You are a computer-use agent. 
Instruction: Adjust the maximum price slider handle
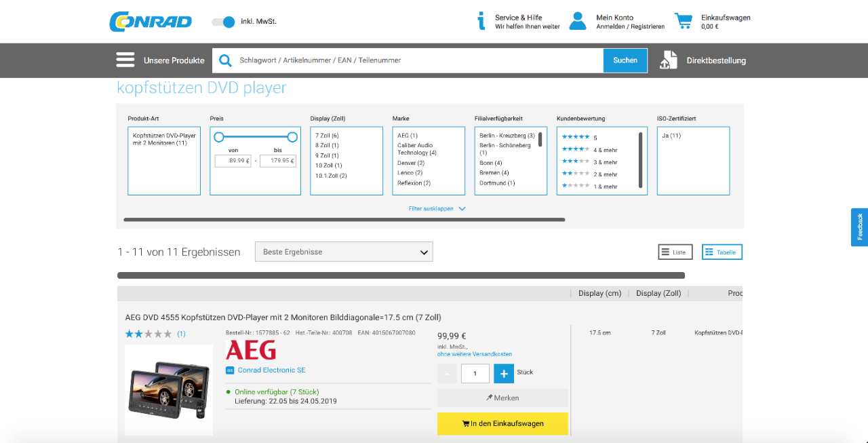pyautogui.click(x=292, y=137)
